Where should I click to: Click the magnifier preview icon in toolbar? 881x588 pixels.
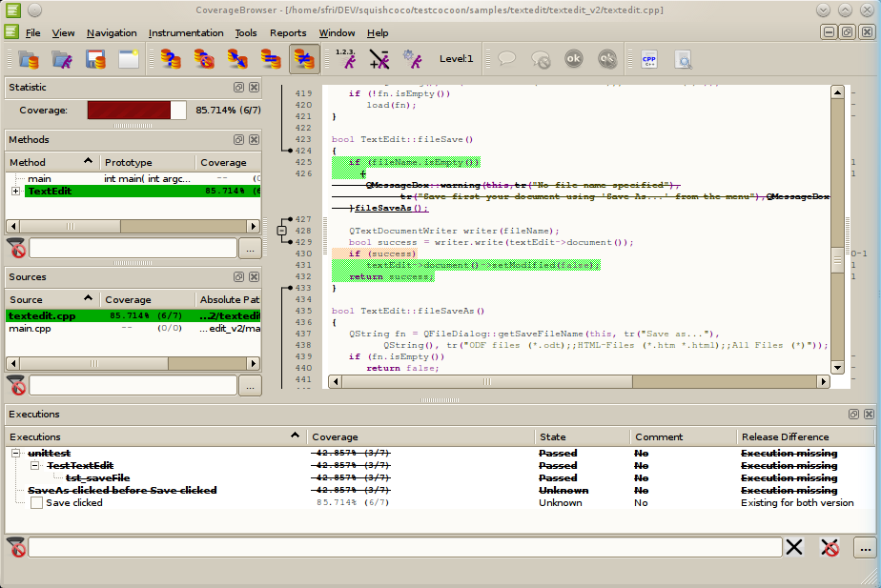coord(683,59)
